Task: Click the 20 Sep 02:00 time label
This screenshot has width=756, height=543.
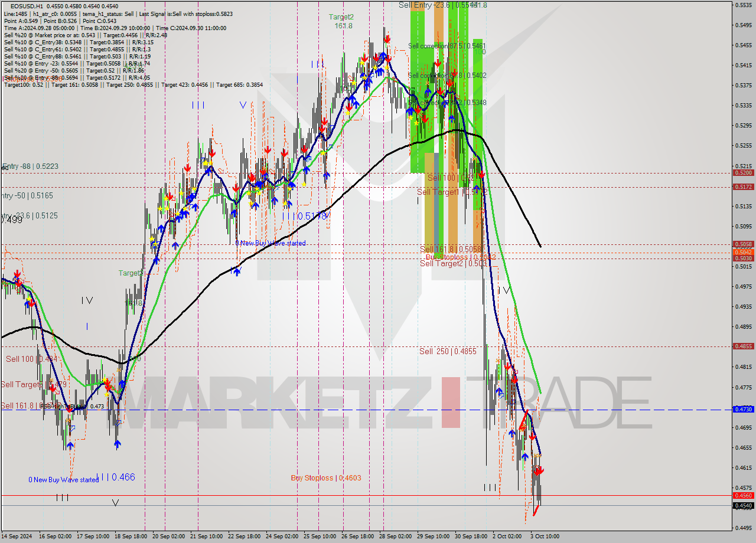Action: (x=169, y=537)
